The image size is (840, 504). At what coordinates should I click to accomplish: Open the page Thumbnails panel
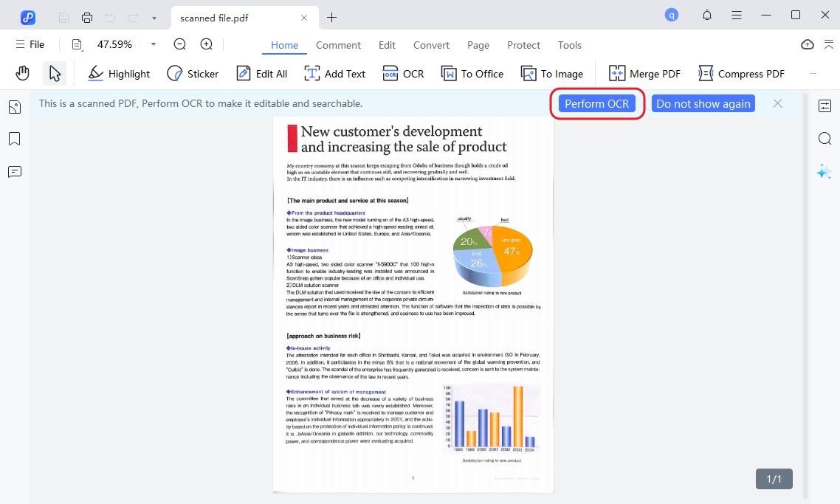(14, 106)
